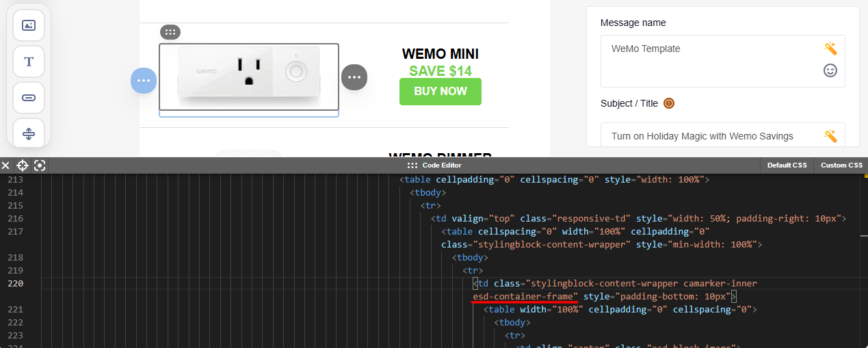Select the Wemo Mini smart plug image
The height and width of the screenshot is (348, 868).
click(249, 77)
